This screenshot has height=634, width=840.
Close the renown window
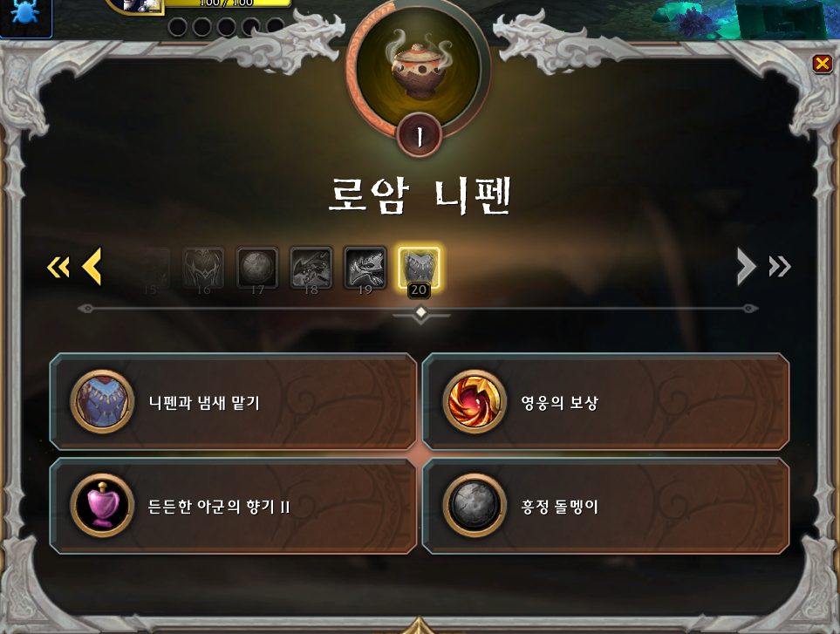(822, 64)
